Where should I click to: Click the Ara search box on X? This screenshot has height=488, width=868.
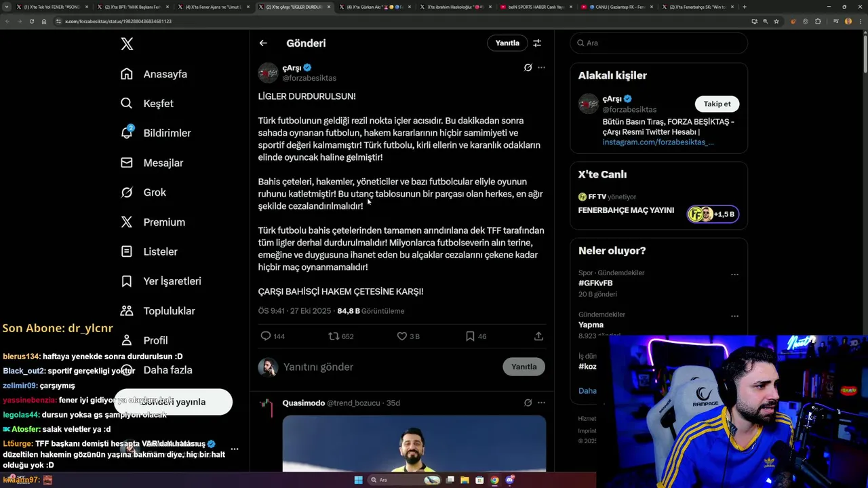(x=658, y=43)
